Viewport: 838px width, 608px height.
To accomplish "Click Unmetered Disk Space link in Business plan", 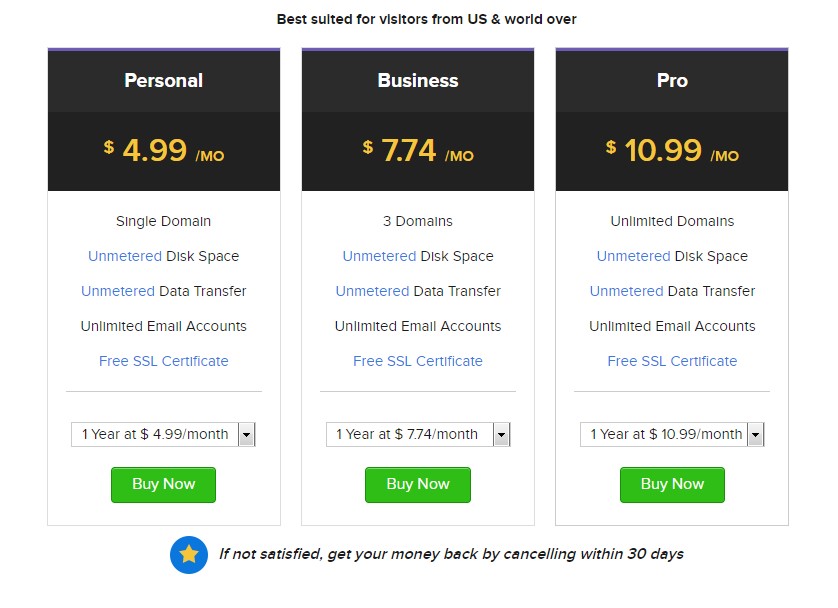I will (x=379, y=256).
